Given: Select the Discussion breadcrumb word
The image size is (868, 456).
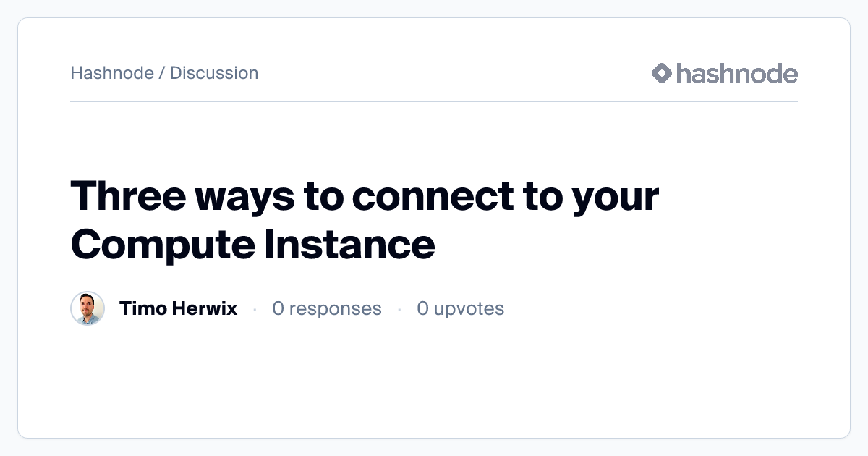Looking at the screenshot, I should tap(214, 73).
